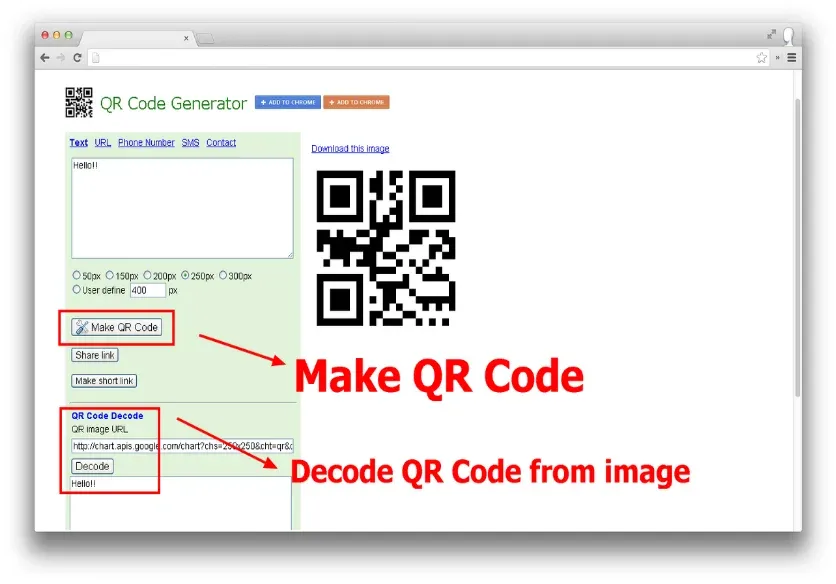Click the text area containing Hello!!

[x=182, y=208]
